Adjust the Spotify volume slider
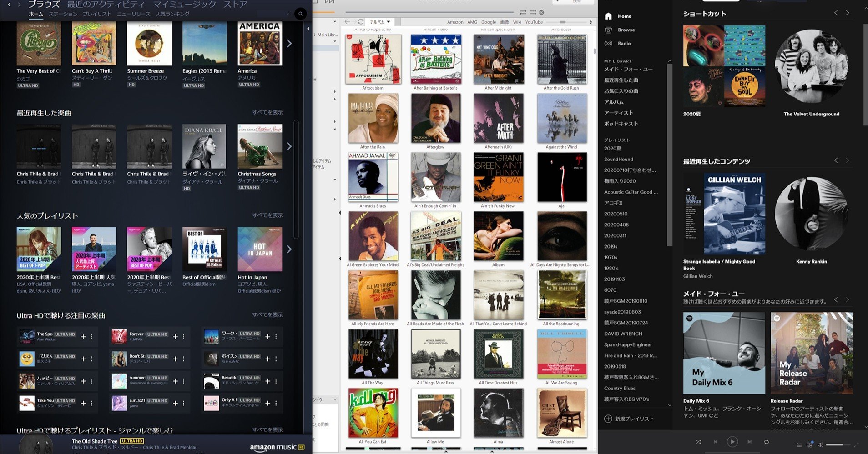Viewport: 868px width, 454px height. pyautogui.click(x=838, y=444)
